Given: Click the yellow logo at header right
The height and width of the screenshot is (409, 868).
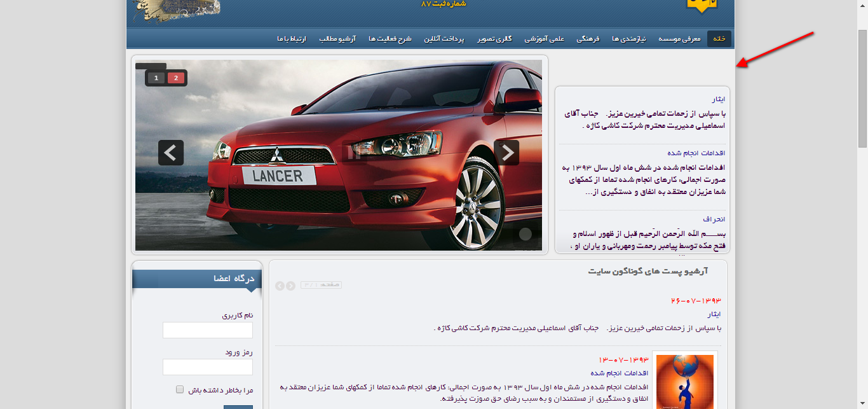Looking at the screenshot, I should click(702, 6).
